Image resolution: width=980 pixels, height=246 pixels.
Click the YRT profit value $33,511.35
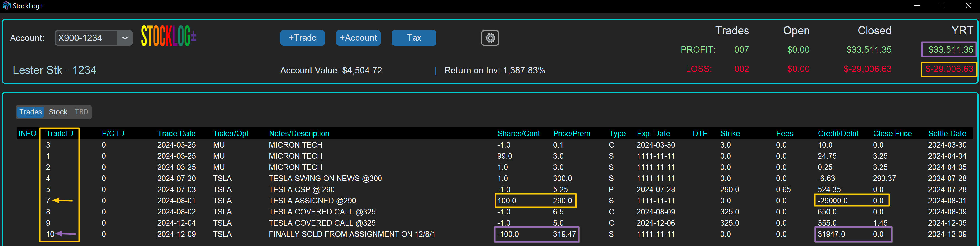tap(950, 50)
